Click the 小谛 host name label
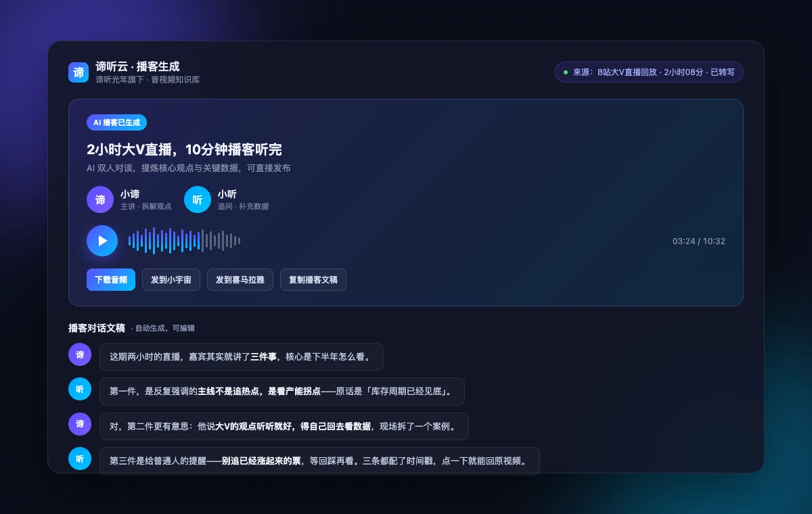Viewport: 812px width, 514px height. [130, 194]
